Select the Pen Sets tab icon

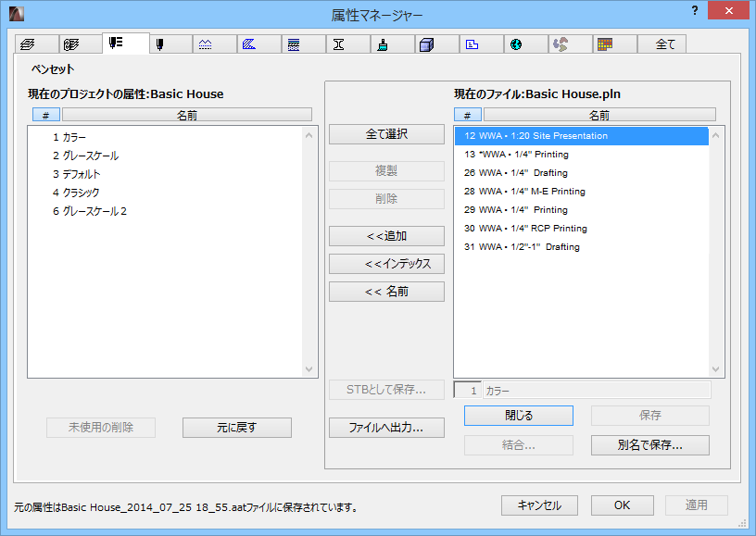coord(125,44)
